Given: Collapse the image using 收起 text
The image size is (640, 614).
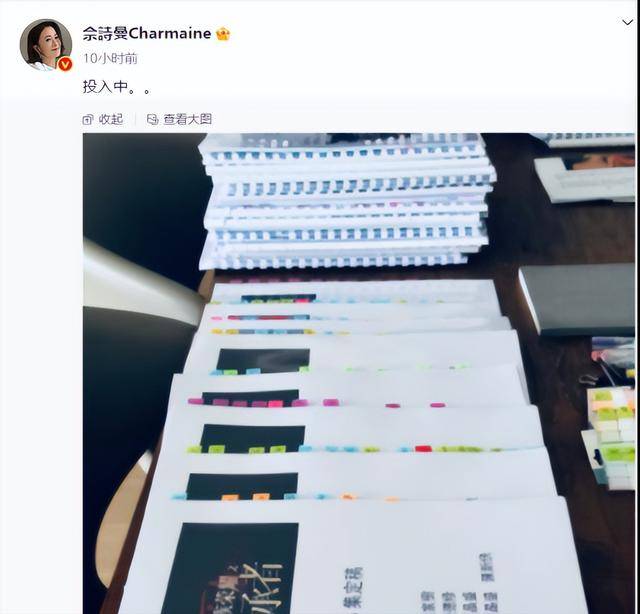Looking at the screenshot, I should tap(111, 119).
